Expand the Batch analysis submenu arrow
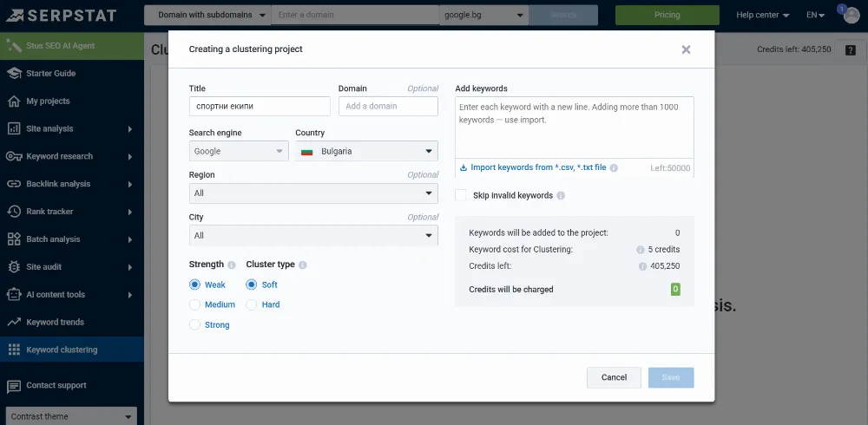This screenshot has width=868, height=425. click(130, 239)
